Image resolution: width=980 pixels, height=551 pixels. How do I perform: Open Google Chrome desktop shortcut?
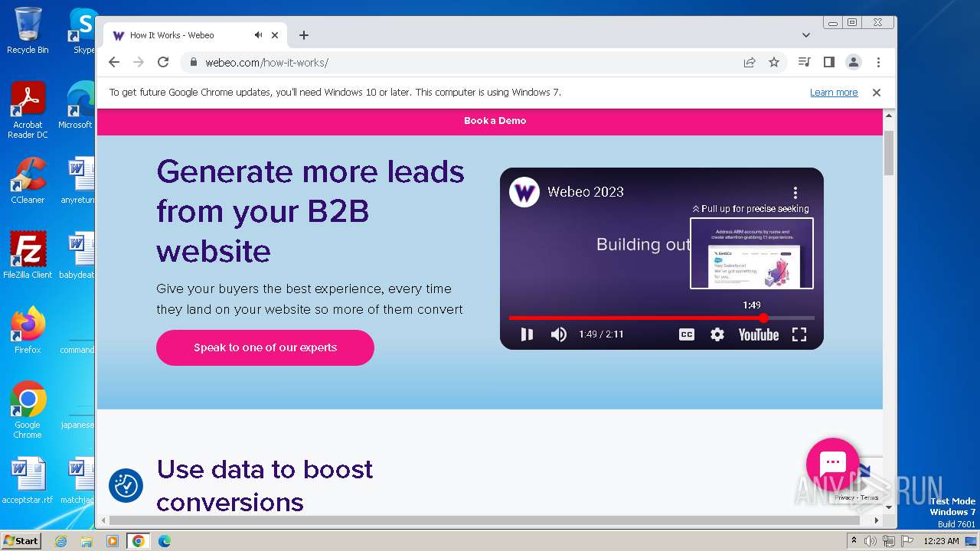pyautogui.click(x=28, y=410)
